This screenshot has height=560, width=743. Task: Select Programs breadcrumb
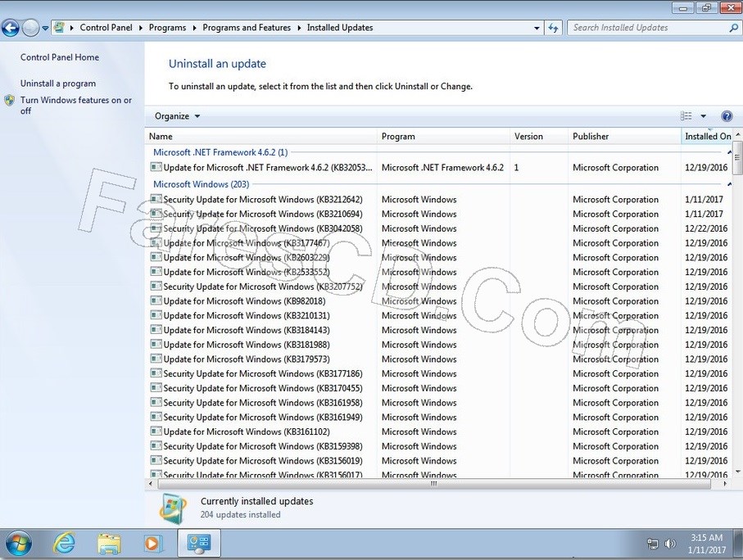click(167, 28)
